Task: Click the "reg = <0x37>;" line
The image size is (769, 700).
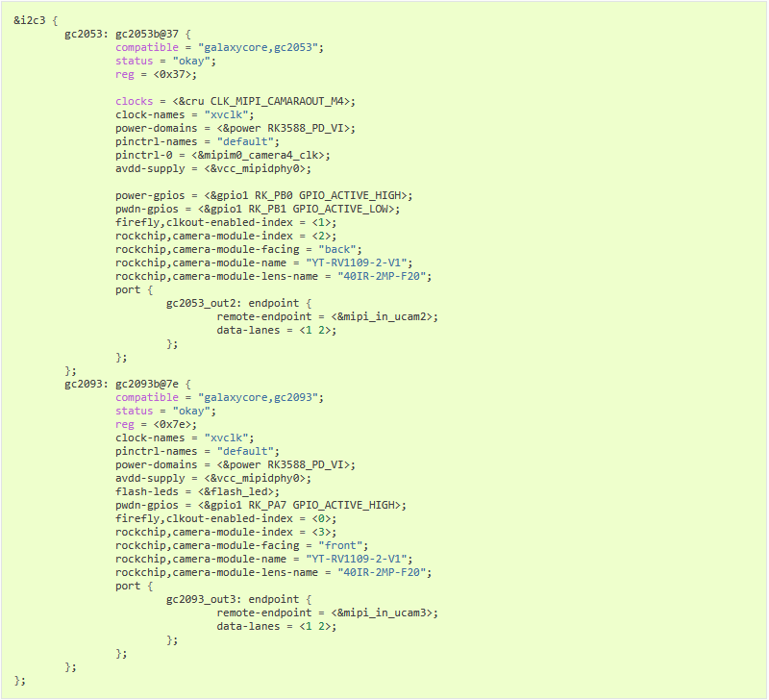Action: tap(156, 75)
